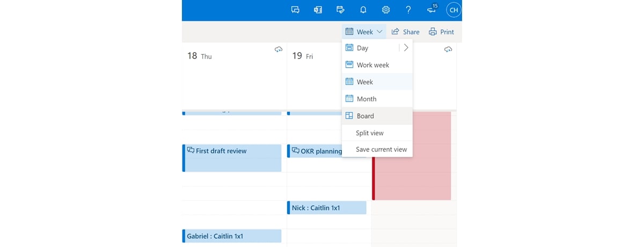Open the To Do tasks icon
The height and width of the screenshot is (247, 644).
pos(340,10)
